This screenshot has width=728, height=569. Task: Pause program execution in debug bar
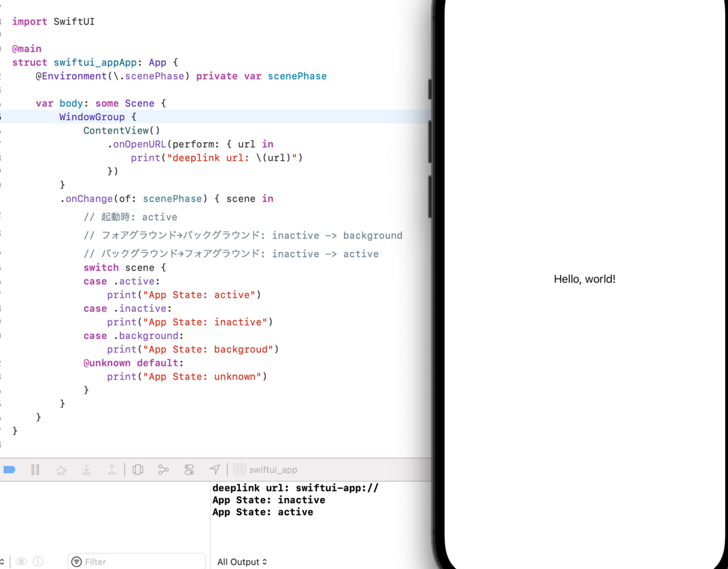tap(35, 470)
